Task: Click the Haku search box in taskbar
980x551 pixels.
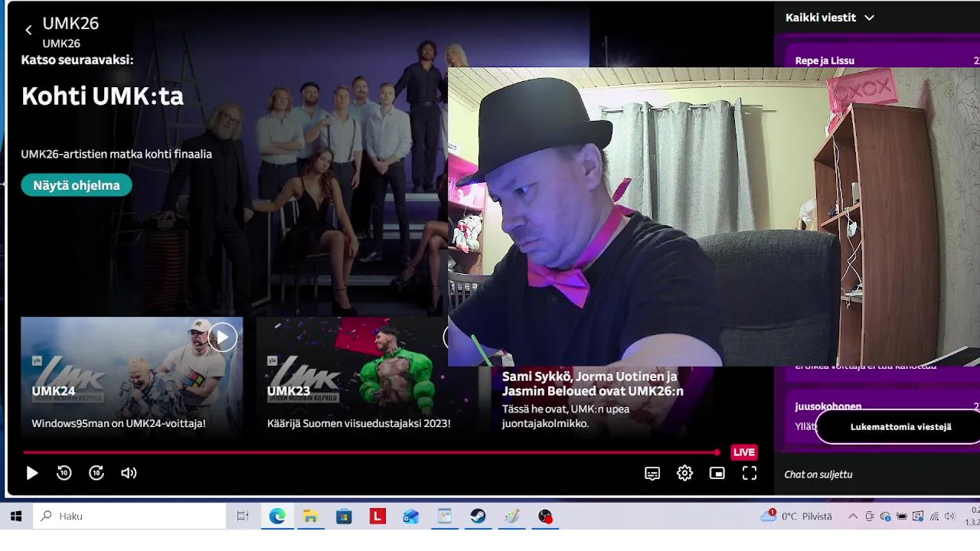Action: coord(129,517)
